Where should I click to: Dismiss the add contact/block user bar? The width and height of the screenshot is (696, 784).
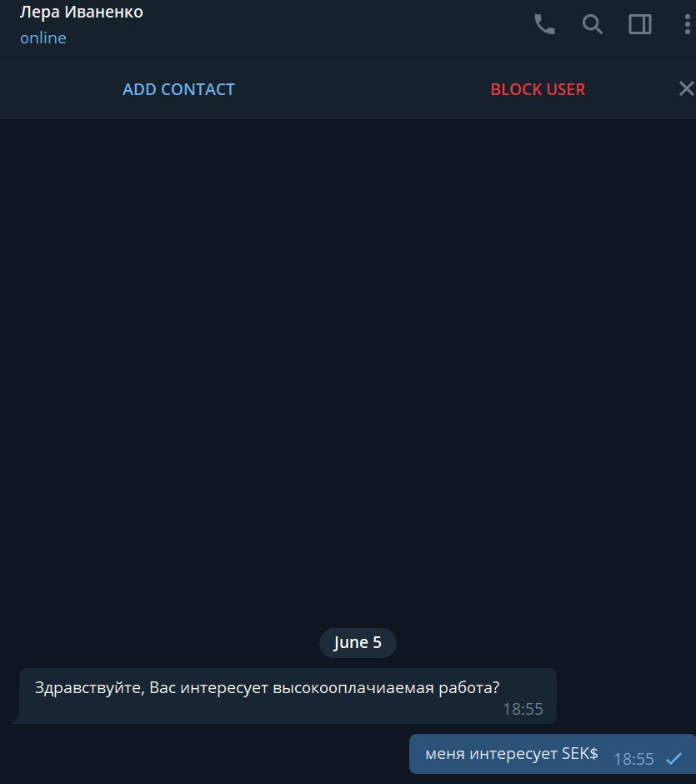[x=687, y=89]
